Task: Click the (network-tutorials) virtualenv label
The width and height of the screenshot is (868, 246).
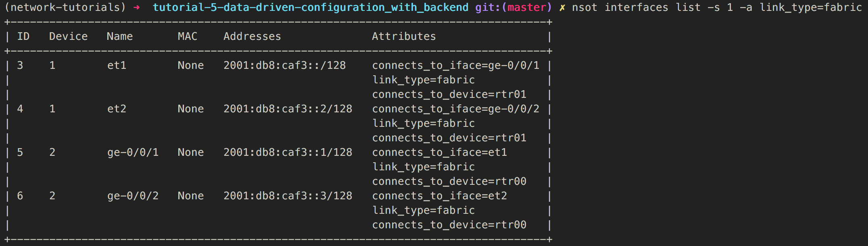Action: click(x=65, y=8)
